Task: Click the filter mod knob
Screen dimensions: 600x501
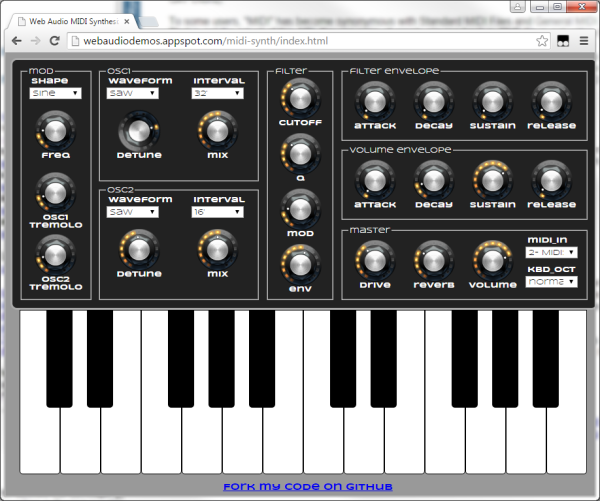Action: click(300, 209)
